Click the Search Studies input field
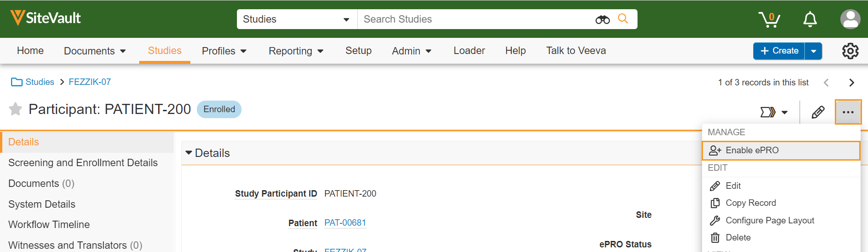This screenshot has width=868, height=252. click(x=475, y=19)
